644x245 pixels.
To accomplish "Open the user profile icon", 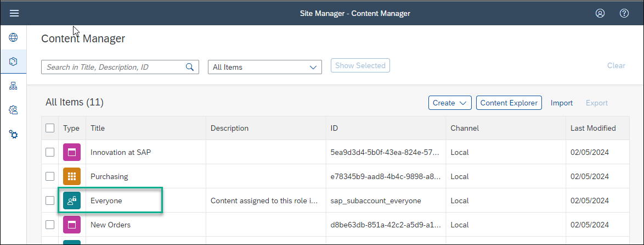I will pos(600,14).
